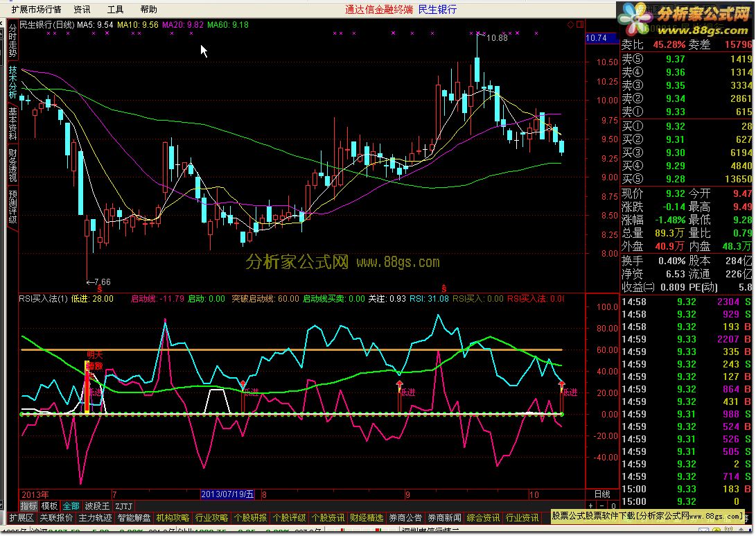The image size is (756, 536).
Task: Click the MA5: 9.54 legend label
Action: pyautogui.click(x=95, y=24)
